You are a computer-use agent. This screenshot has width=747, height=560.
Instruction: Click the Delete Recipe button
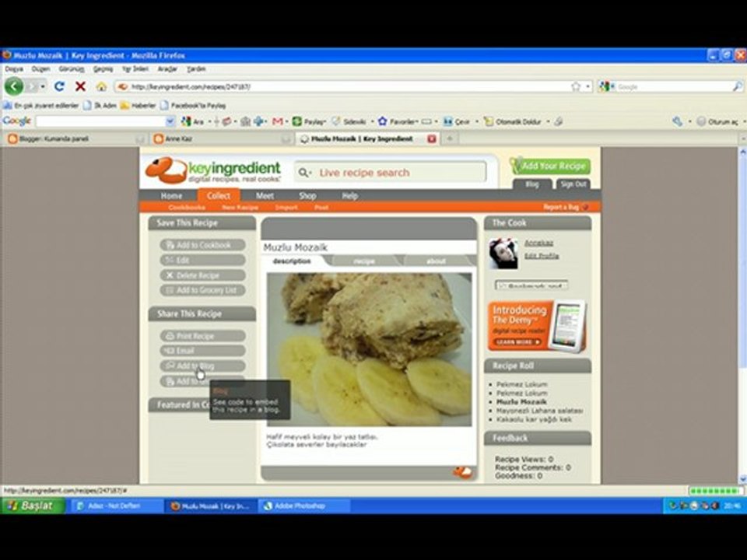(x=203, y=275)
